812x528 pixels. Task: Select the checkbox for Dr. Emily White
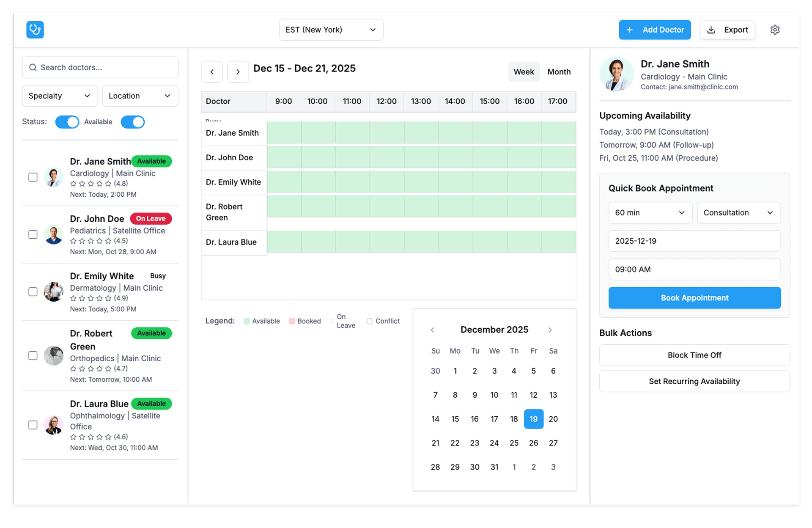pyautogui.click(x=33, y=292)
